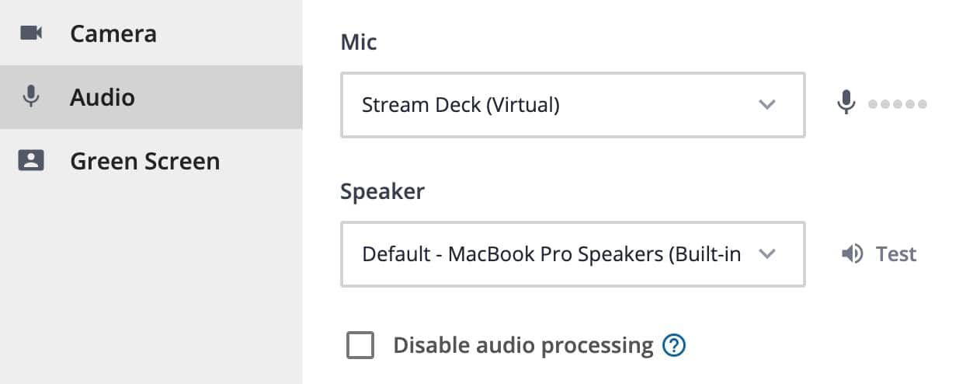Click the Speaker section label
Viewport: 980px width, 384px height.
point(383,191)
